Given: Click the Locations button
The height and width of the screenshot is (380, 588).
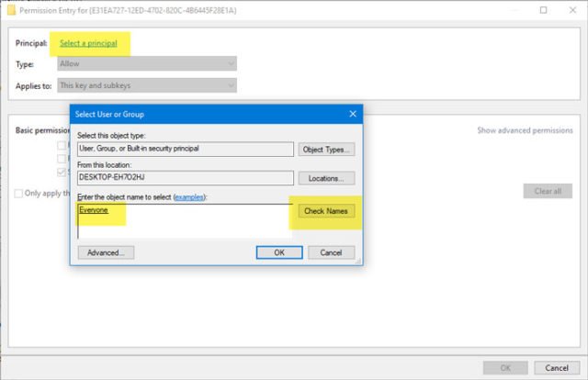Looking at the screenshot, I should (326, 178).
